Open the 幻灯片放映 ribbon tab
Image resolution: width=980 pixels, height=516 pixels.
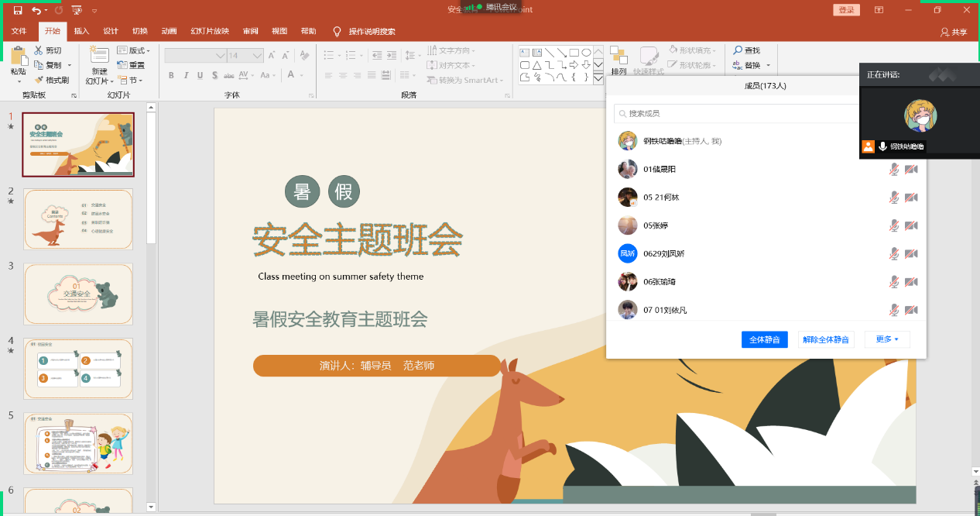[x=210, y=32]
